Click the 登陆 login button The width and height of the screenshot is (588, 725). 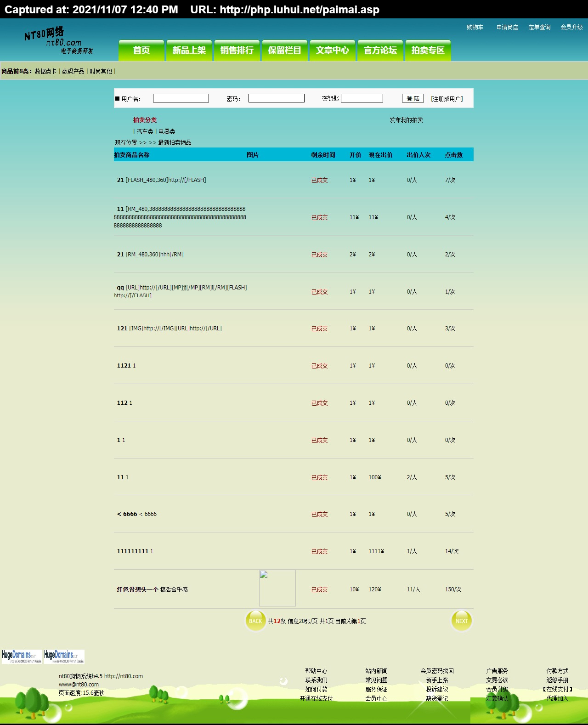click(x=413, y=98)
